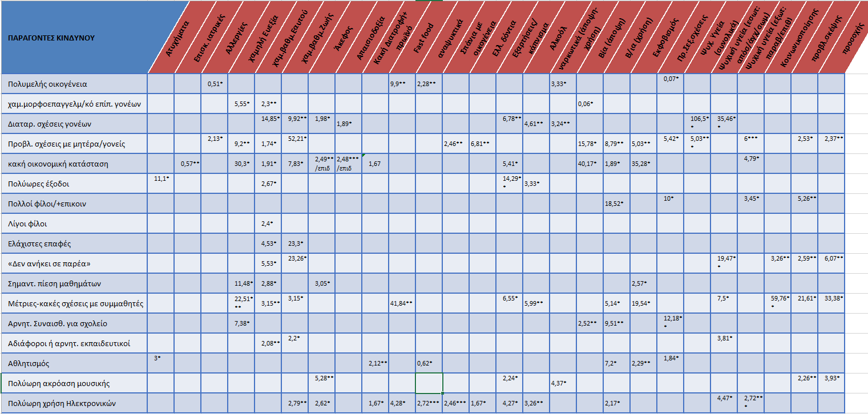Select the Λίγοι φίλοι row label
Image resolution: width=868 pixels, height=414 pixels.
pyautogui.click(x=74, y=224)
